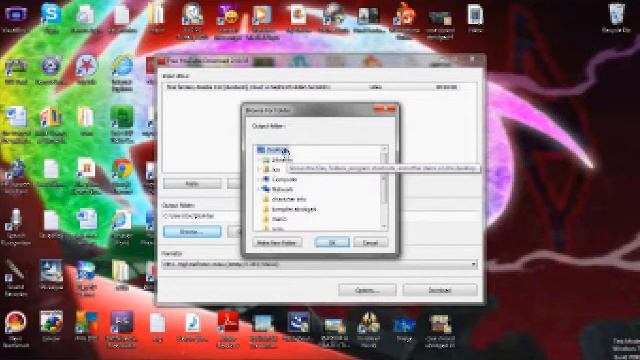Cancel the Browse For Folder dialog

coord(371,242)
